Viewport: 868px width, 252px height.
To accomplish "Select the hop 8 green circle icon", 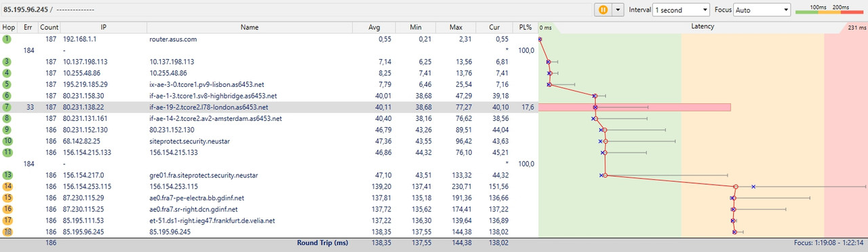I will click(x=7, y=118).
